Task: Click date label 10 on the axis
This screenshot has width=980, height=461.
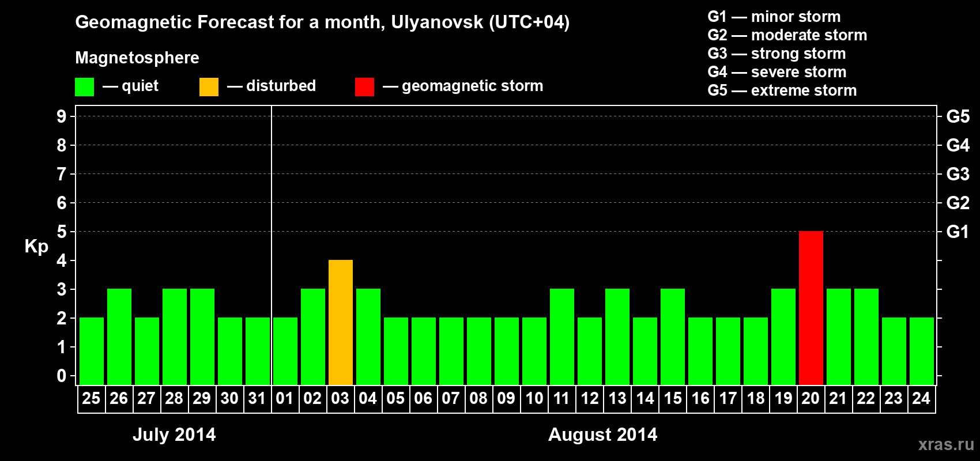Action: tap(534, 398)
